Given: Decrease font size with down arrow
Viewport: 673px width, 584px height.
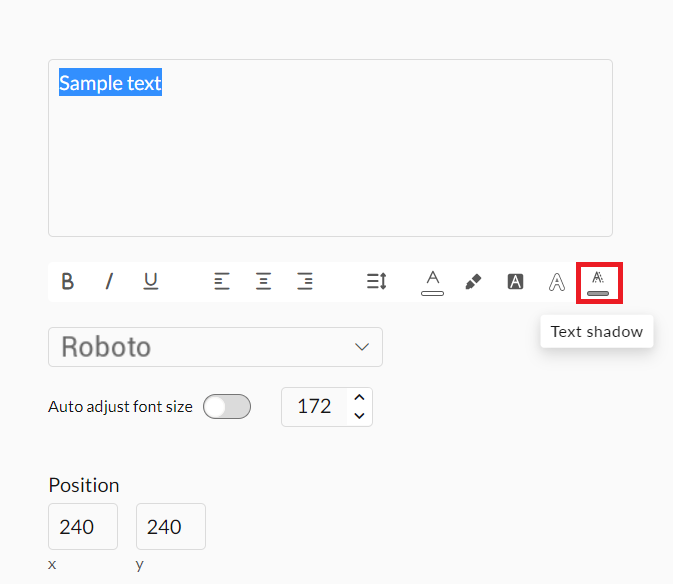Looking at the screenshot, I should 359,416.
